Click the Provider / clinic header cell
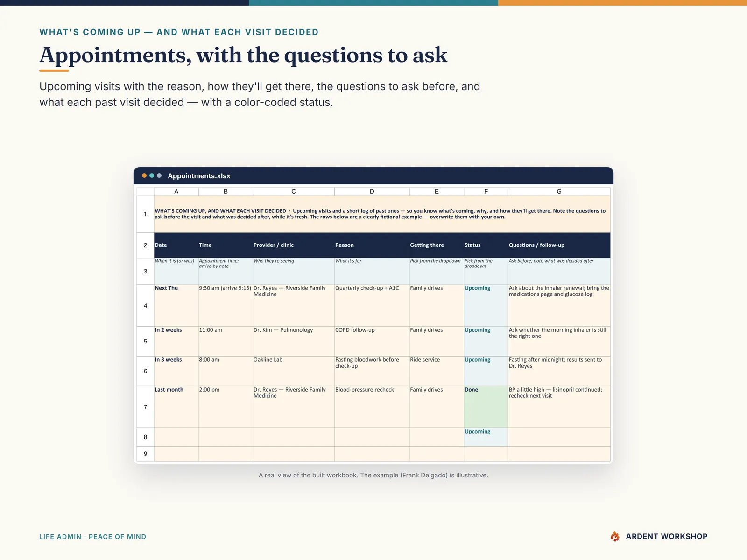This screenshot has width=747, height=560. coord(294,245)
